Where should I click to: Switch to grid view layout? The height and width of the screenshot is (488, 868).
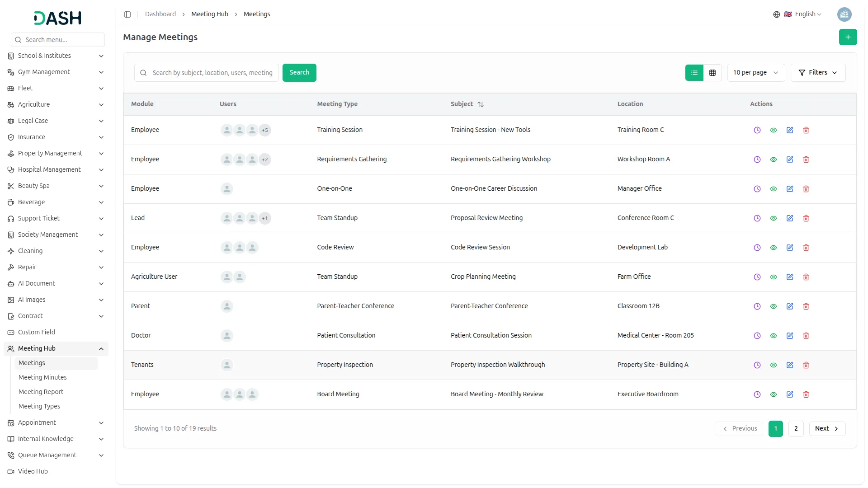point(712,73)
